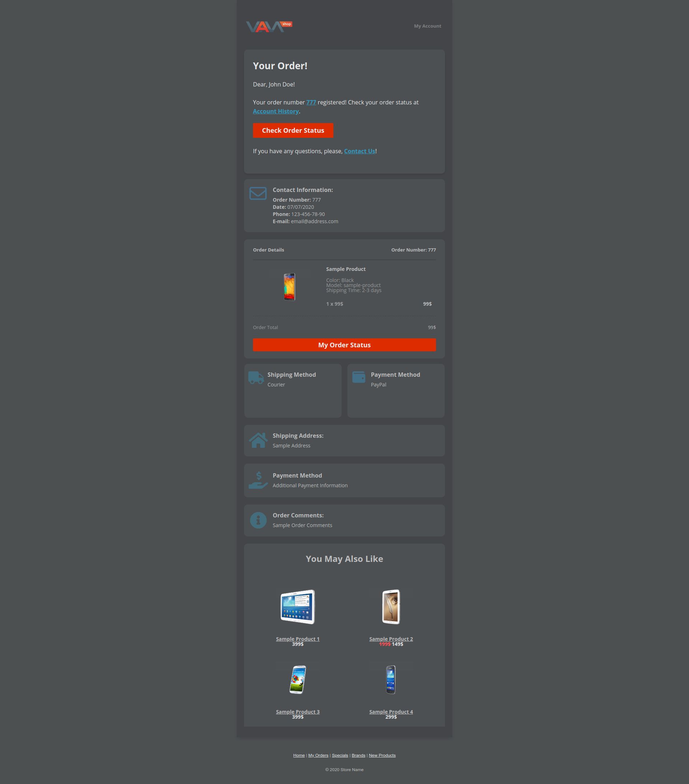Image resolution: width=689 pixels, height=784 pixels.
Task: Click the shipping truck icon
Action: tap(256, 377)
